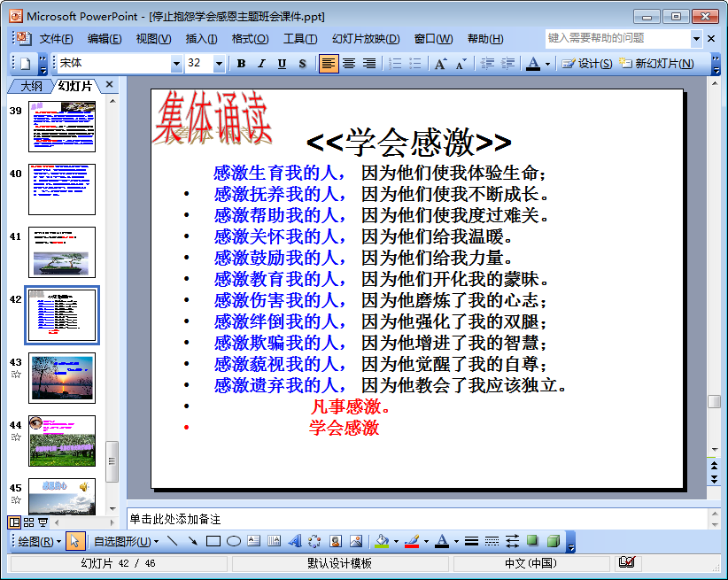Switch to the 幻灯片 slides tab
Image resolution: width=728 pixels, height=580 pixels.
point(74,86)
